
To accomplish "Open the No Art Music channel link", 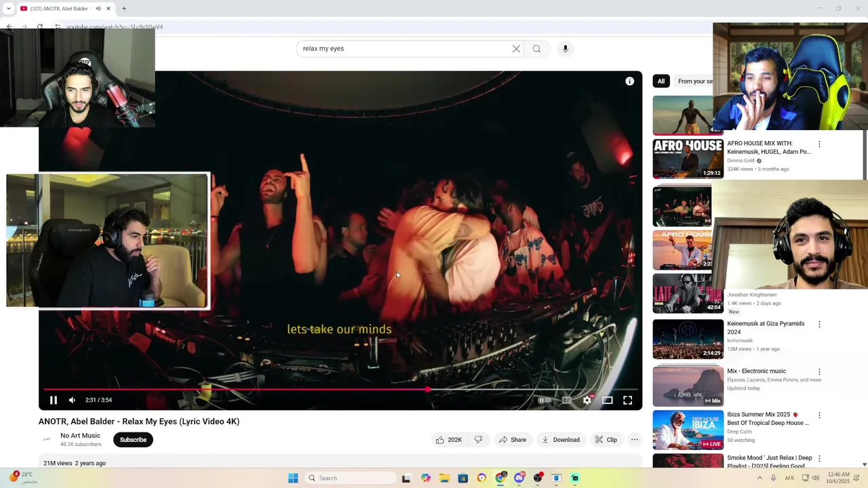I will tap(80, 436).
